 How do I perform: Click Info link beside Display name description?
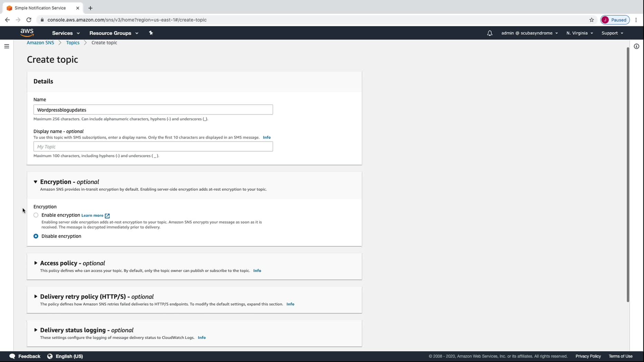[x=267, y=137]
